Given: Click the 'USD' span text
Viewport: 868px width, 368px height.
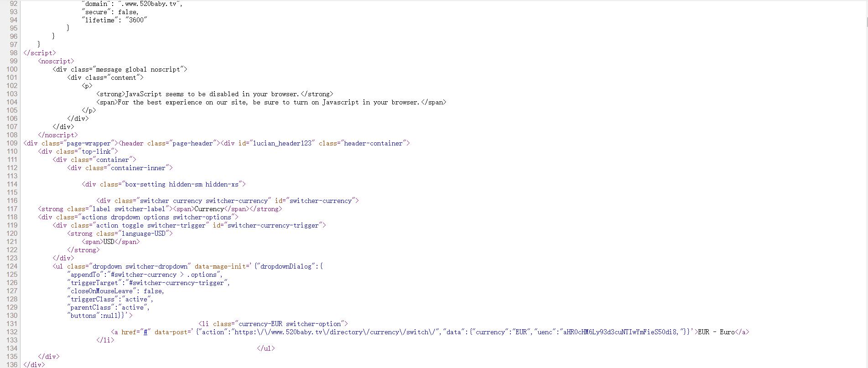Looking at the screenshot, I should coord(109,242).
